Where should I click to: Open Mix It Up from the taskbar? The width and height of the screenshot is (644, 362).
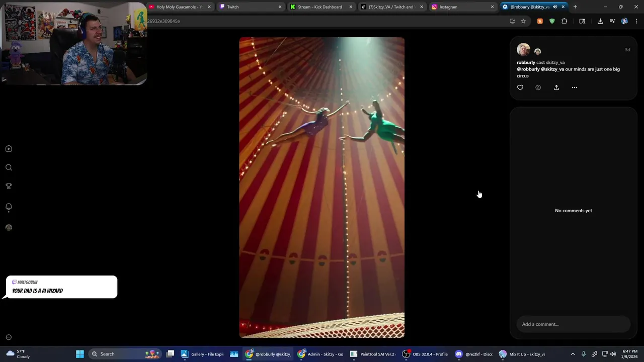click(x=522, y=354)
